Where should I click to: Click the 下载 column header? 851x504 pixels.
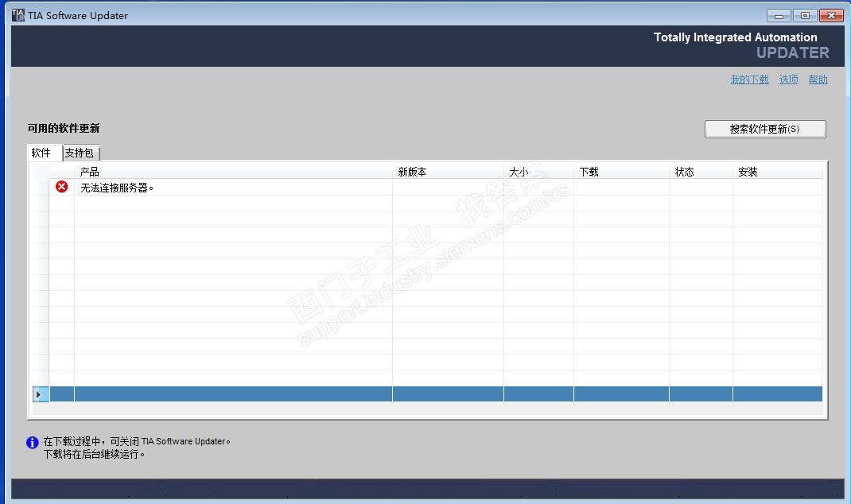pyautogui.click(x=621, y=172)
